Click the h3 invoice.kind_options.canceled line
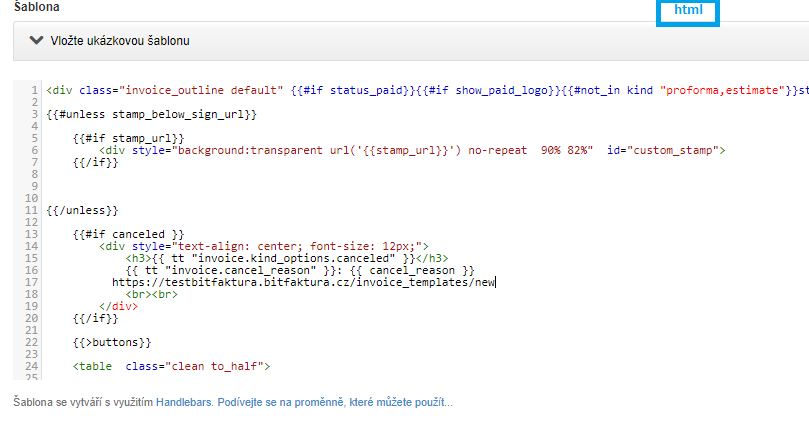Viewport: 809px width, 421px height. point(287,258)
